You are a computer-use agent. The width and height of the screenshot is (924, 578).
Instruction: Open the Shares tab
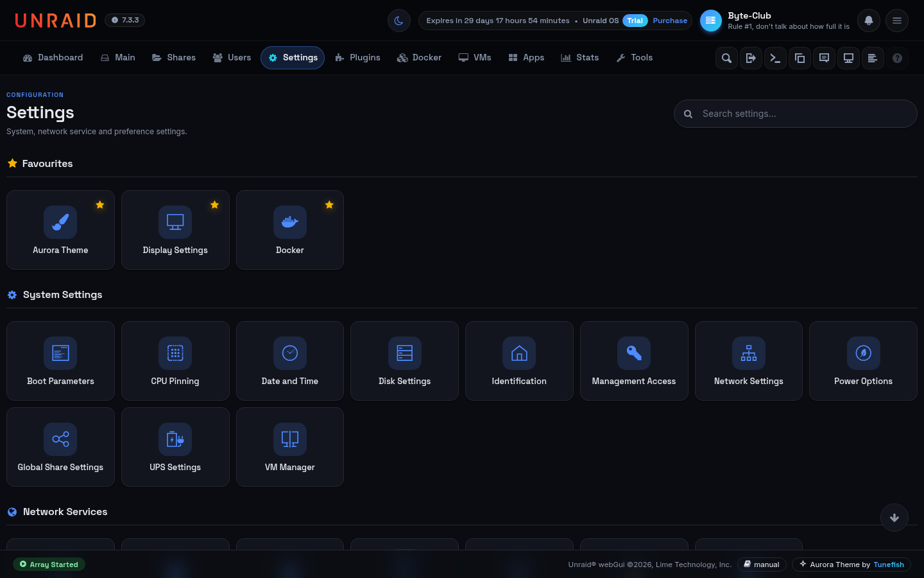click(x=174, y=58)
